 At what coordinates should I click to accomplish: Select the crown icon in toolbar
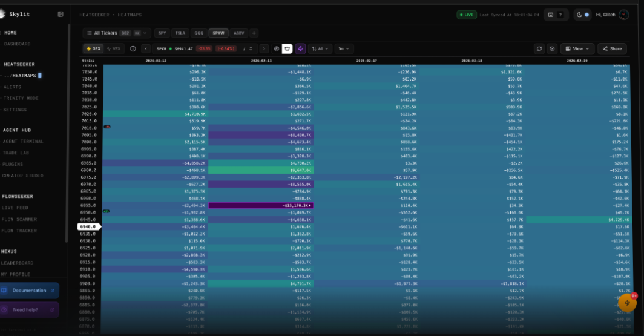coord(287,48)
